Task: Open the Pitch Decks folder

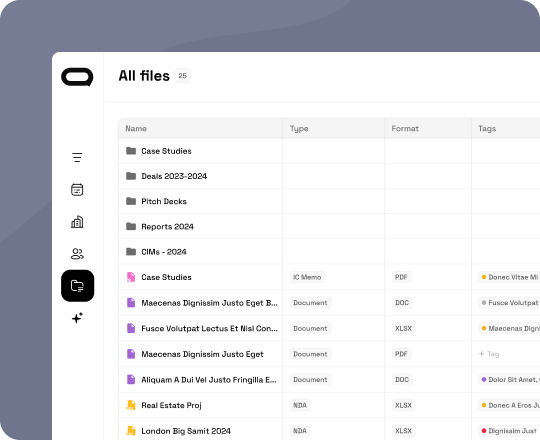Action: pyautogui.click(x=164, y=201)
